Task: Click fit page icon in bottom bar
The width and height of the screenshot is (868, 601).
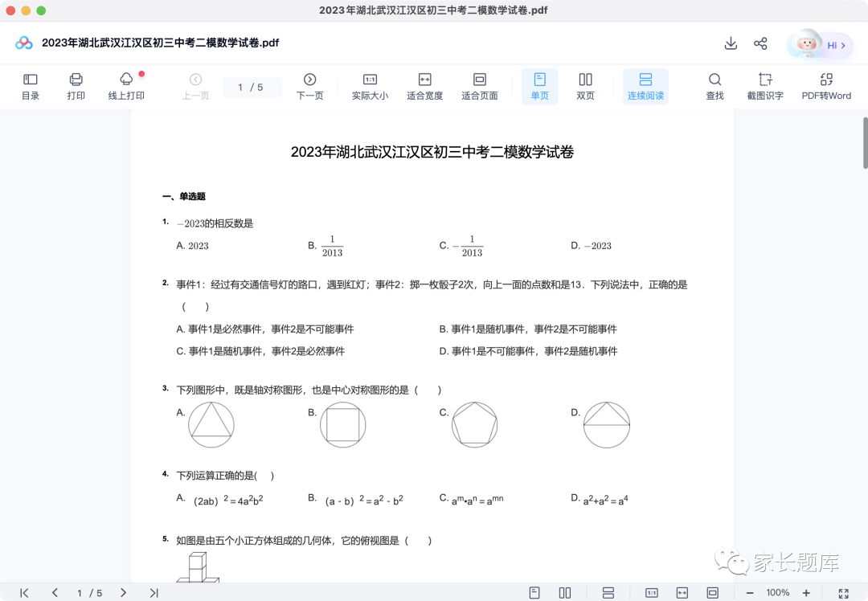Action: (712, 593)
